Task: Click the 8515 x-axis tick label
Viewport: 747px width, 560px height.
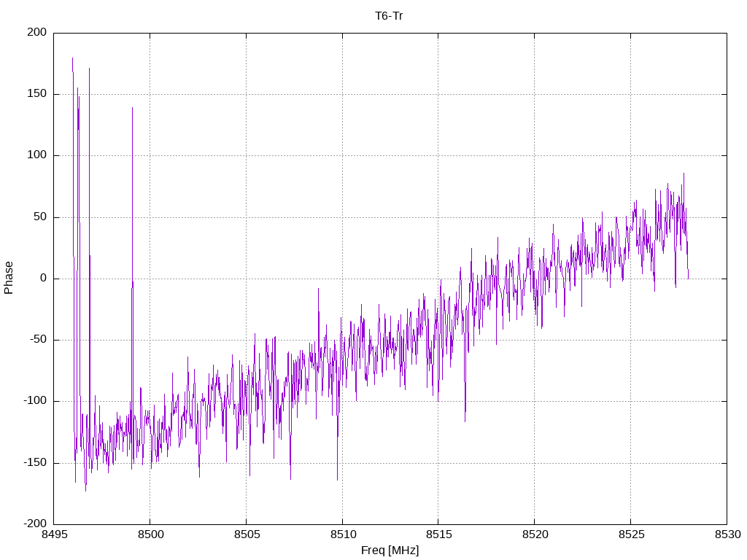Action: pos(438,534)
